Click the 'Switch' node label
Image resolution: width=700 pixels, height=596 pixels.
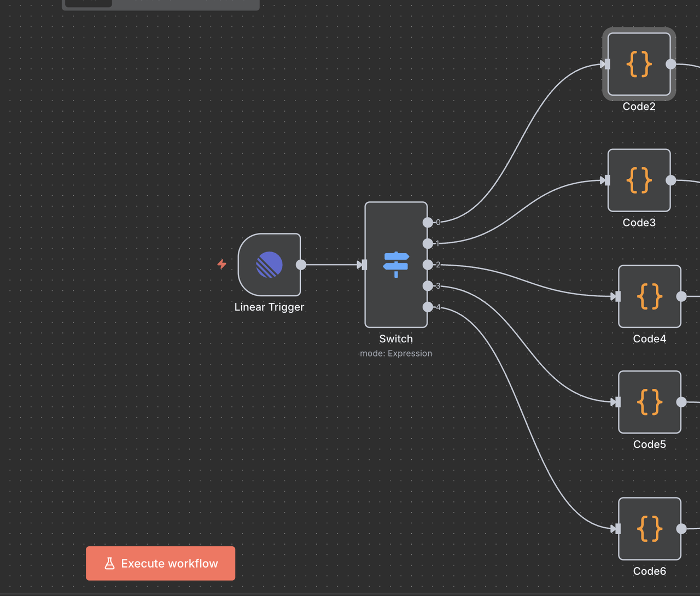point(396,339)
